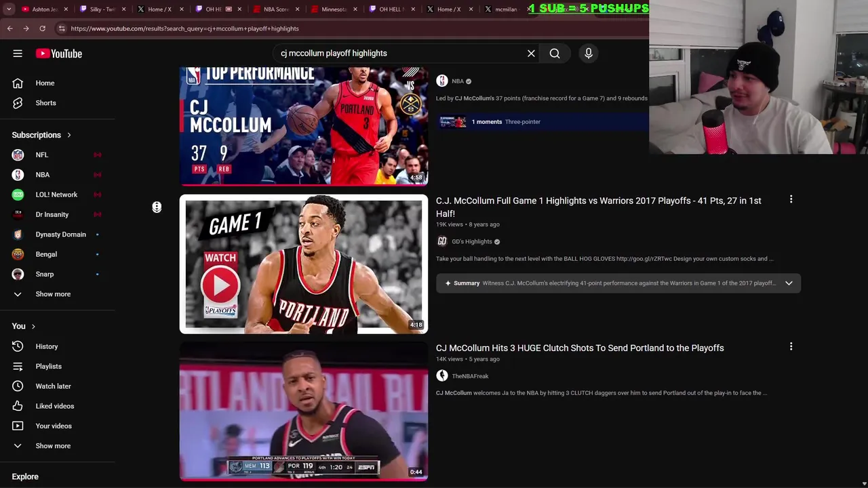The image size is (868, 488).
Task: Expand Subscriptions section arrow
Action: 68,135
